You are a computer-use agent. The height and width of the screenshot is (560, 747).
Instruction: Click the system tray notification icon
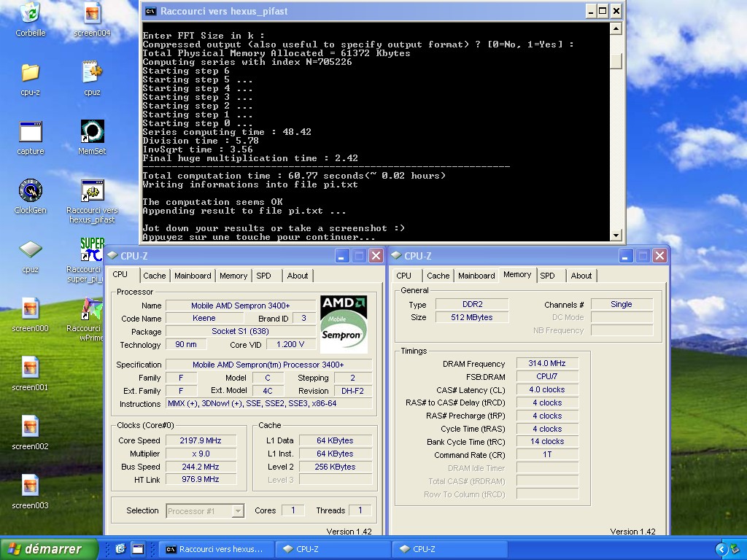point(736,549)
